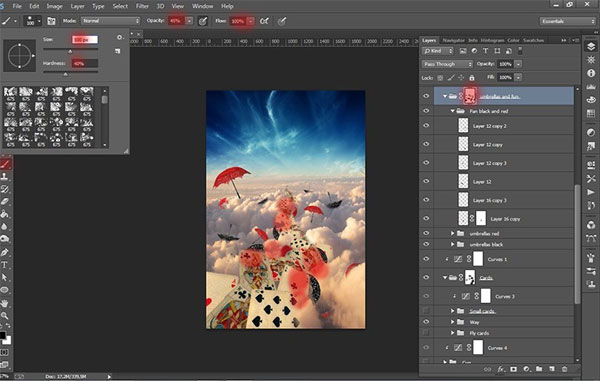
Task: Collapse the Cards group
Action: coord(445,278)
